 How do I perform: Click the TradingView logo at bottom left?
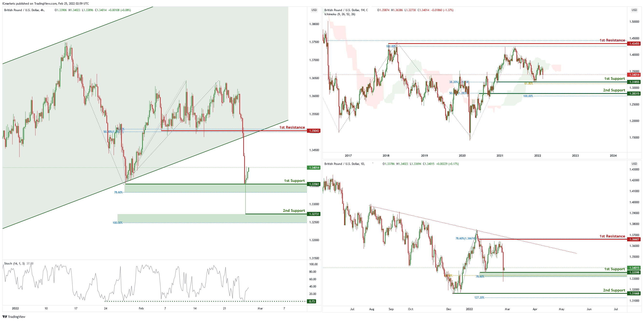coord(14,316)
